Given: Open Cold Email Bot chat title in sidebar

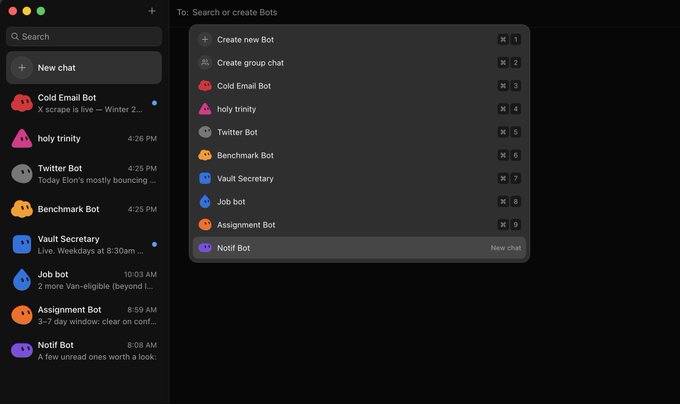Looking at the screenshot, I should [67, 98].
